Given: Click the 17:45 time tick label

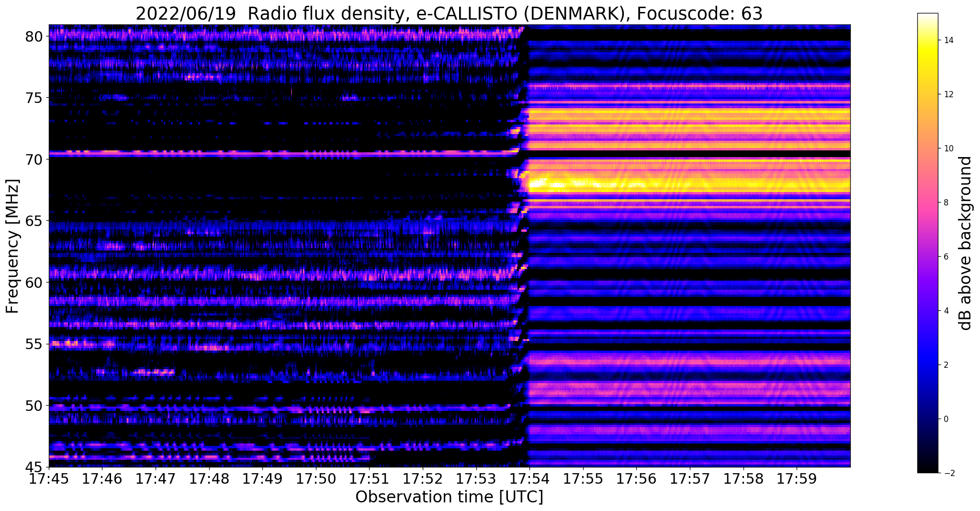Looking at the screenshot, I should (49, 479).
